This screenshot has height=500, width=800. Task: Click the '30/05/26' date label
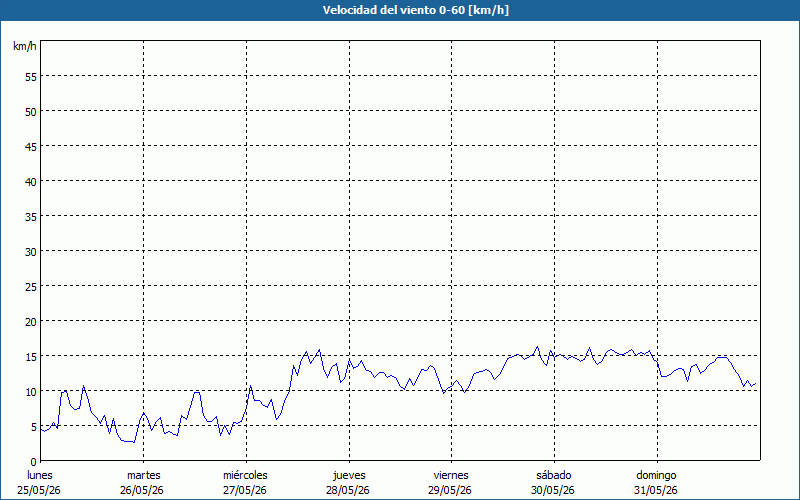pos(553,490)
